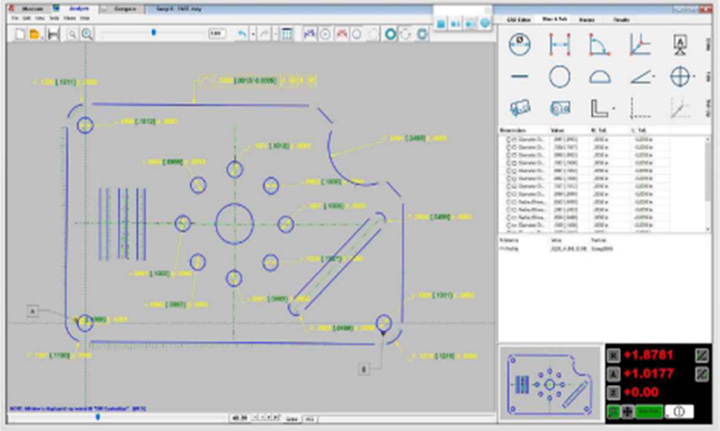The width and height of the screenshot is (720, 431).
Task: Toggle the X axis readout button
Action: coord(614,355)
